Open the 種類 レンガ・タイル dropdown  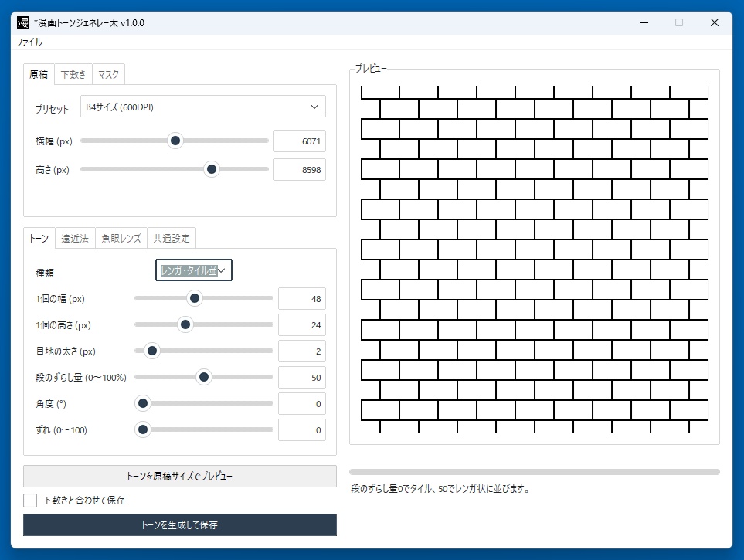[194, 270]
